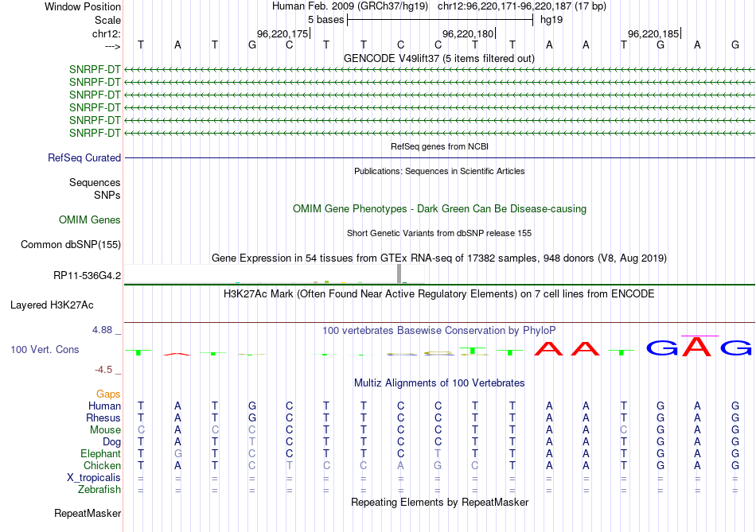
Task: Click the RepeatMasker track label
Action: (x=88, y=513)
